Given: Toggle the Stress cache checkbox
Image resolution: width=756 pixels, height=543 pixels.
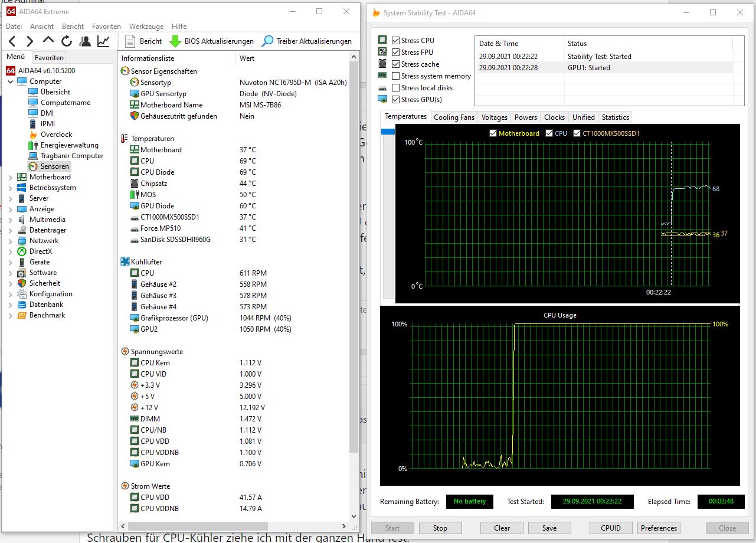Looking at the screenshot, I should click(x=395, y=64).
